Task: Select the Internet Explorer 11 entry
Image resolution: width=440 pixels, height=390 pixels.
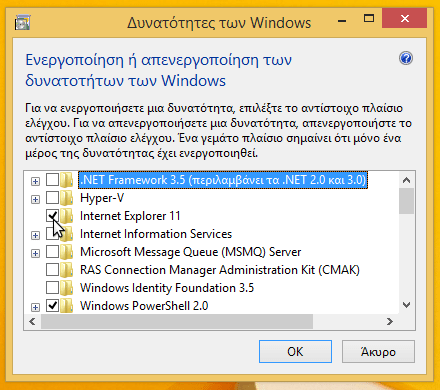Action: [x=130, y=216]
